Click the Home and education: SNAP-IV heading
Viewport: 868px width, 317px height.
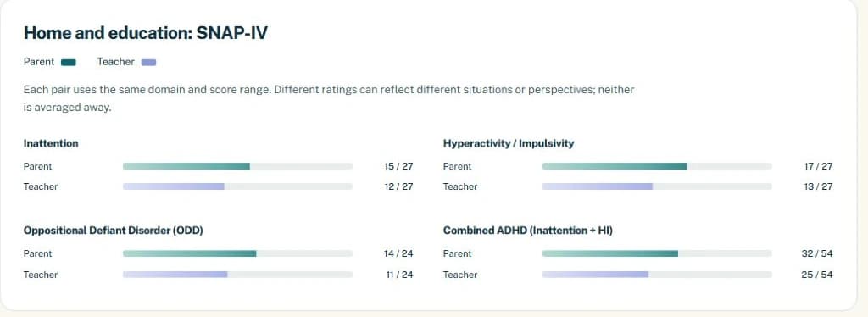[x=146, y=33]
